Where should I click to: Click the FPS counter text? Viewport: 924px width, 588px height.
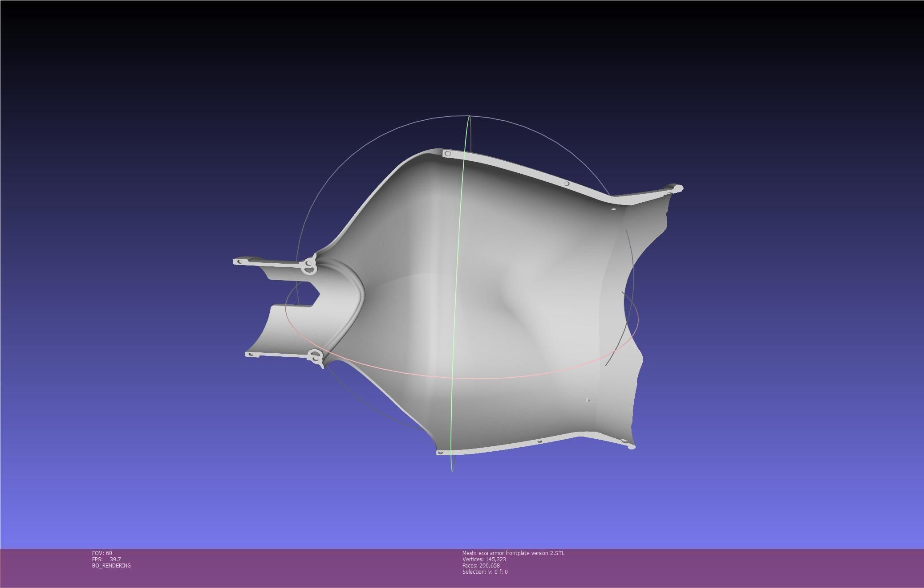click(x=106, y=559)
